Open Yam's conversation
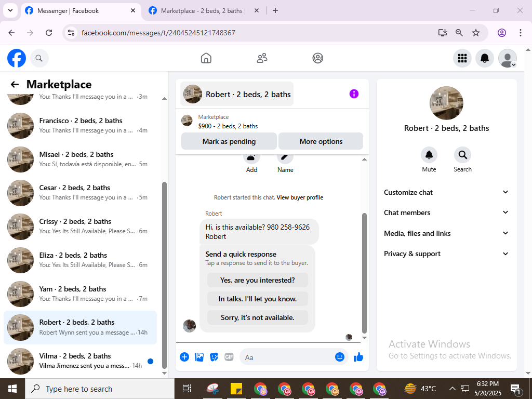Viewport: 532px width, 399px height. point(80,294)
